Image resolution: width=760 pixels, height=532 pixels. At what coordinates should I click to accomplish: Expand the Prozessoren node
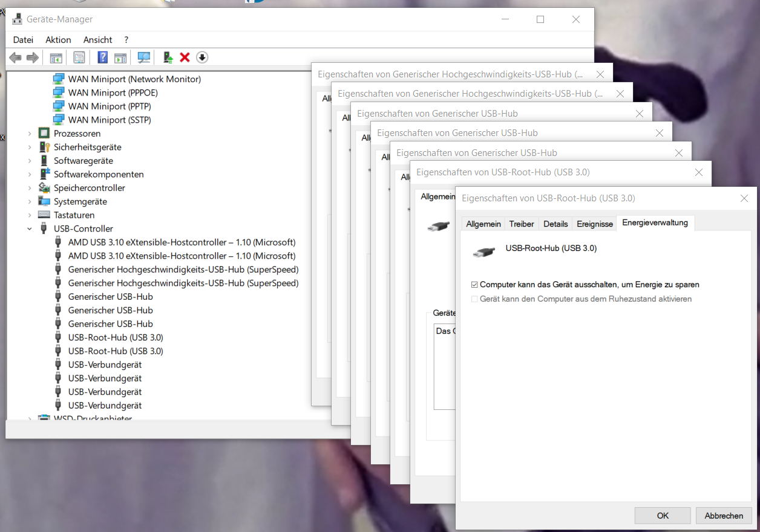(30, 134)
